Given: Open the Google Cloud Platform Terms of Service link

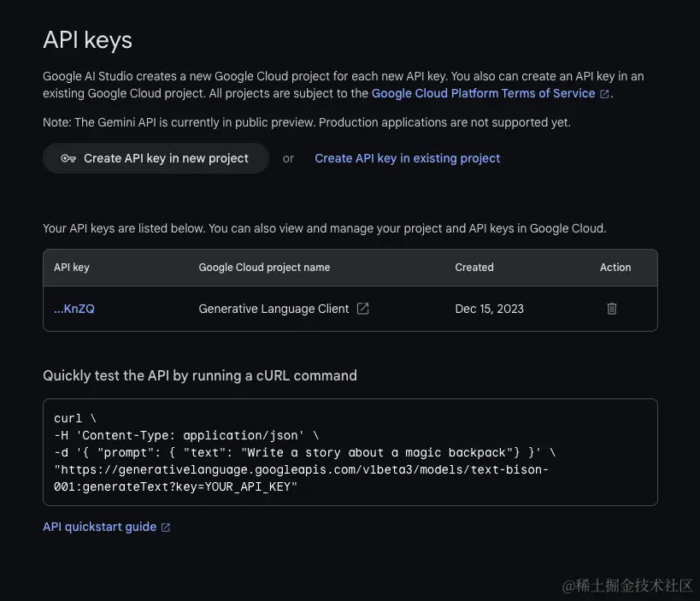Looking at the screenshot, I should (x=483, y=93).
